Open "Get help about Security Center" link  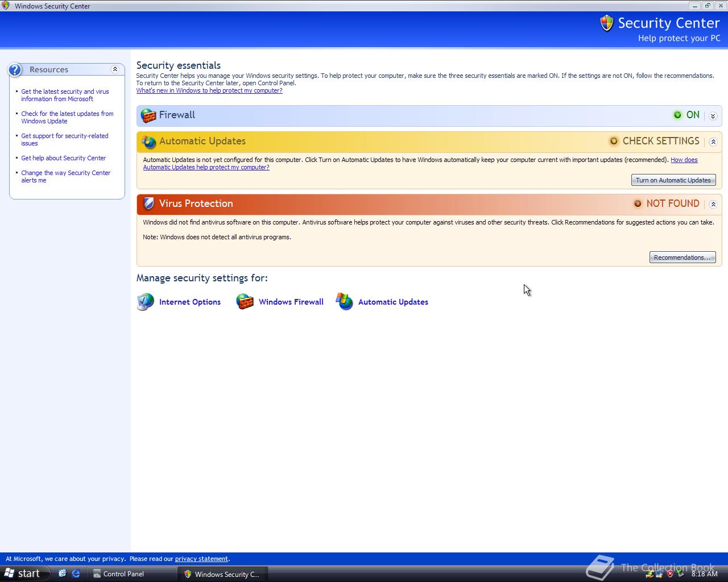pyautogui.click(x=63, y=158)
